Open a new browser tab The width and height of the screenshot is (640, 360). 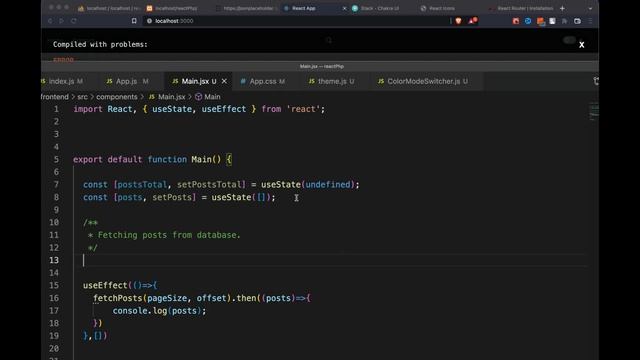[x=562, y=8]
